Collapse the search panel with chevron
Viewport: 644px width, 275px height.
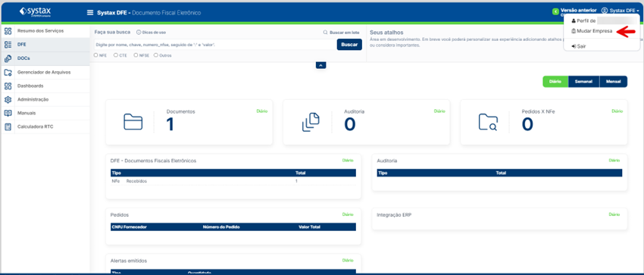(320, 65)
